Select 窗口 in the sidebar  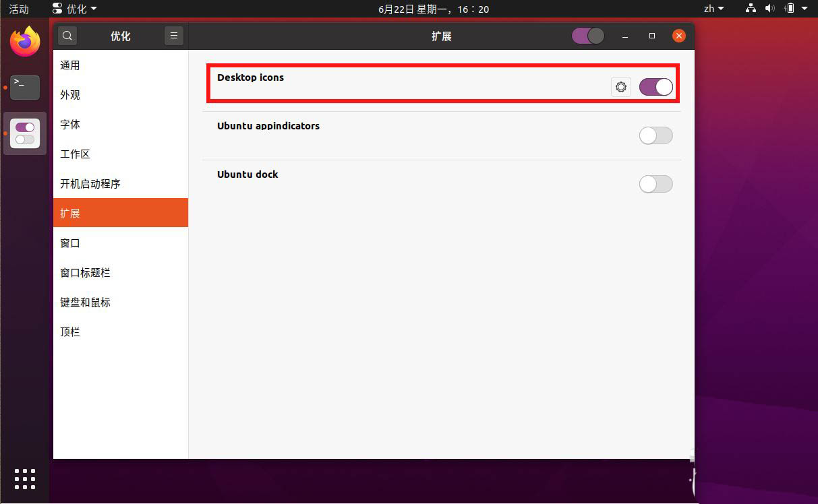[121, 243]
